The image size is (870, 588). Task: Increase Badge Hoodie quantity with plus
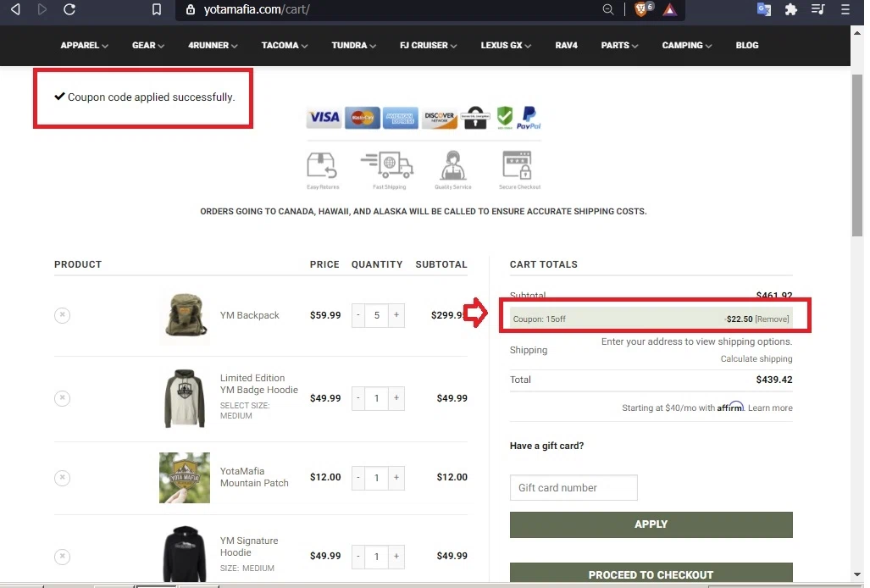pyautogui.click(x=396, y=398)
